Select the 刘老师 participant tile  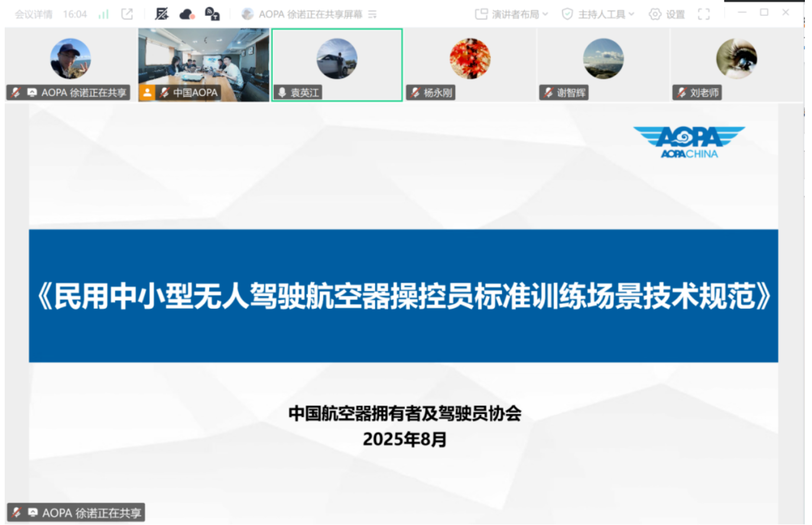pos(736,65)
